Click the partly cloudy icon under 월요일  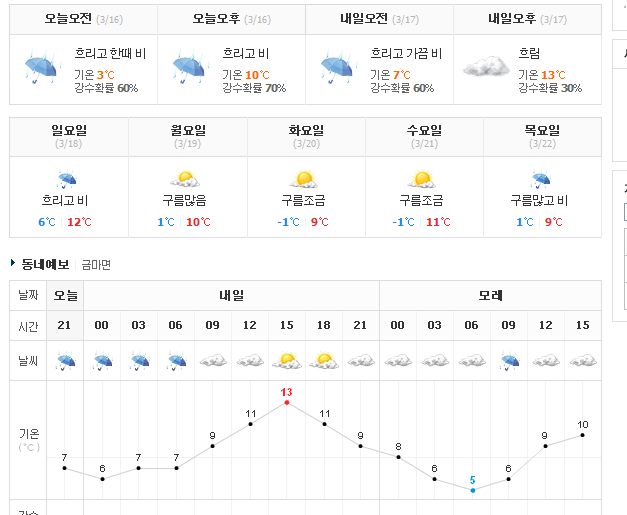point(185,179)
